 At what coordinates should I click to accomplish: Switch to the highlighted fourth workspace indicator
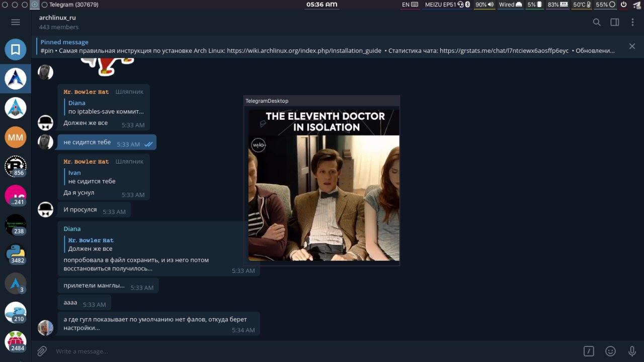34,5
